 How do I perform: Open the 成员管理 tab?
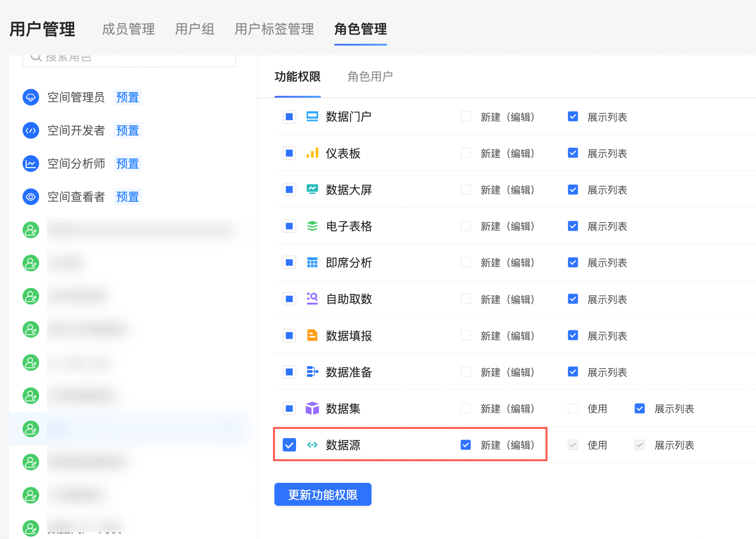pos(128,29)
